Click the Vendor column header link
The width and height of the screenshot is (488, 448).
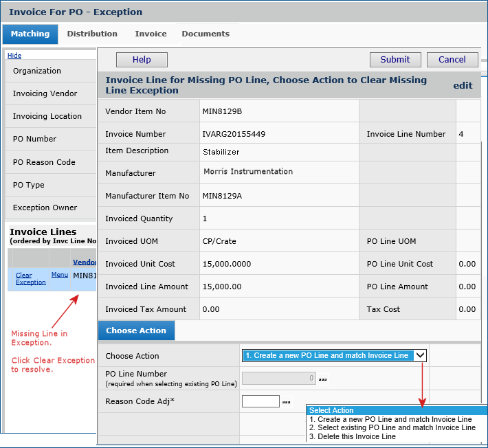coord(85,262)
